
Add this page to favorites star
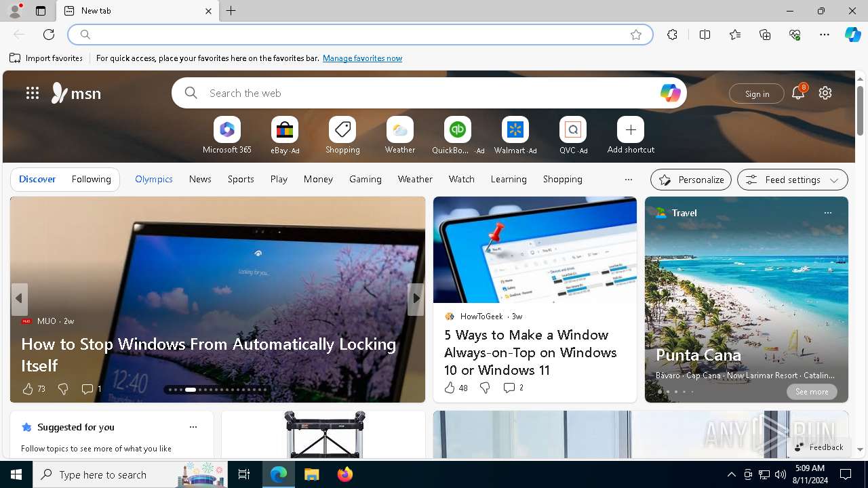pos(636,35)
